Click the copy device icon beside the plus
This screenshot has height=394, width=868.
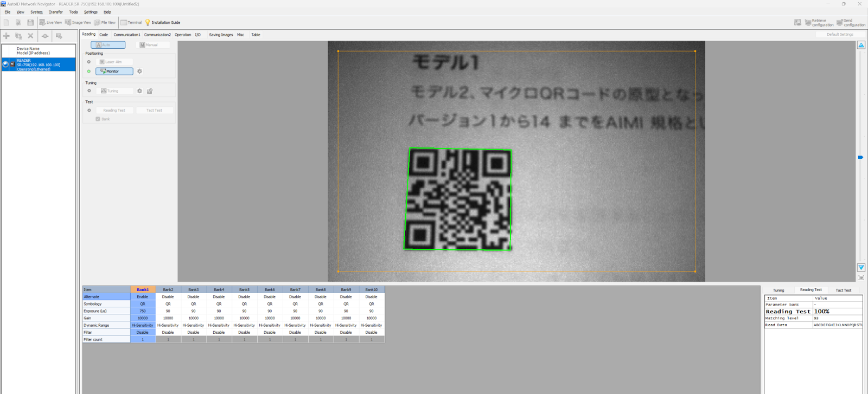click(x=18, y=36)
